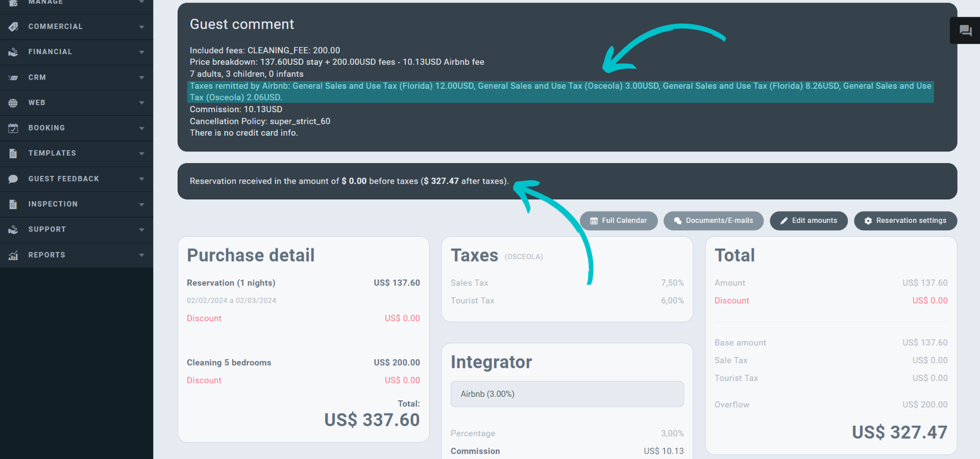Viewport: 980px width, 459px height.
Task: Open the Airbnb integrator selector
Action: (x=567, y=394)
